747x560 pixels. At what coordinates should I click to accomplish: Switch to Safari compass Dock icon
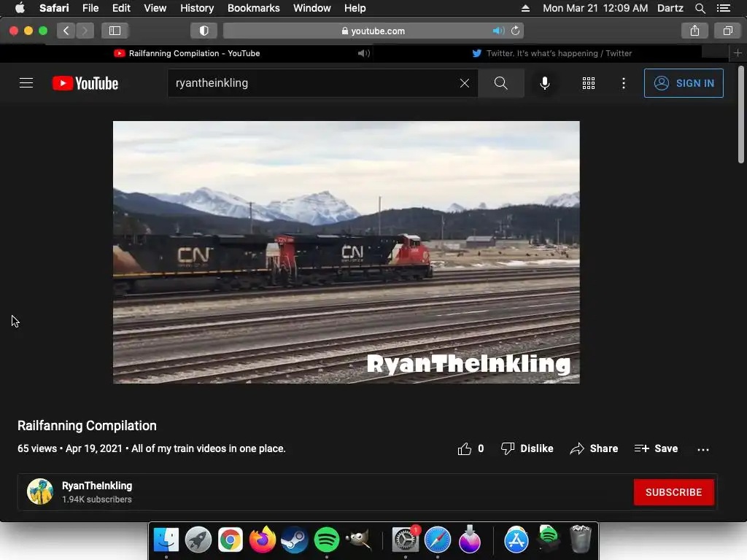[x=438, y=540]
